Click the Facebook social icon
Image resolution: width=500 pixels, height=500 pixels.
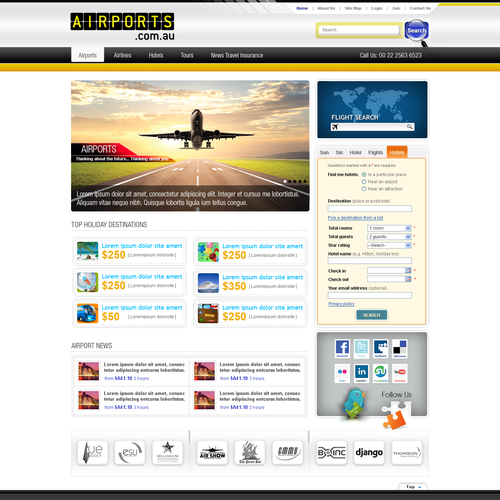pos(342,349)
